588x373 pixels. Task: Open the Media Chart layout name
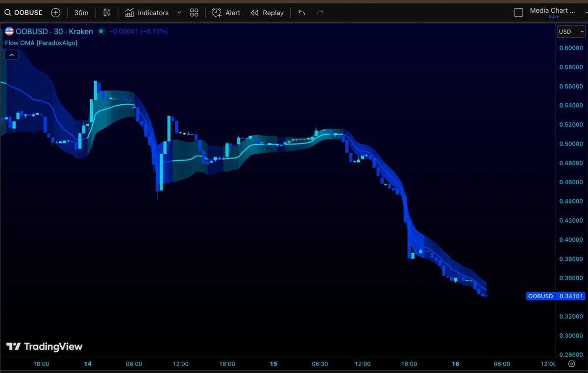[552, 10]
